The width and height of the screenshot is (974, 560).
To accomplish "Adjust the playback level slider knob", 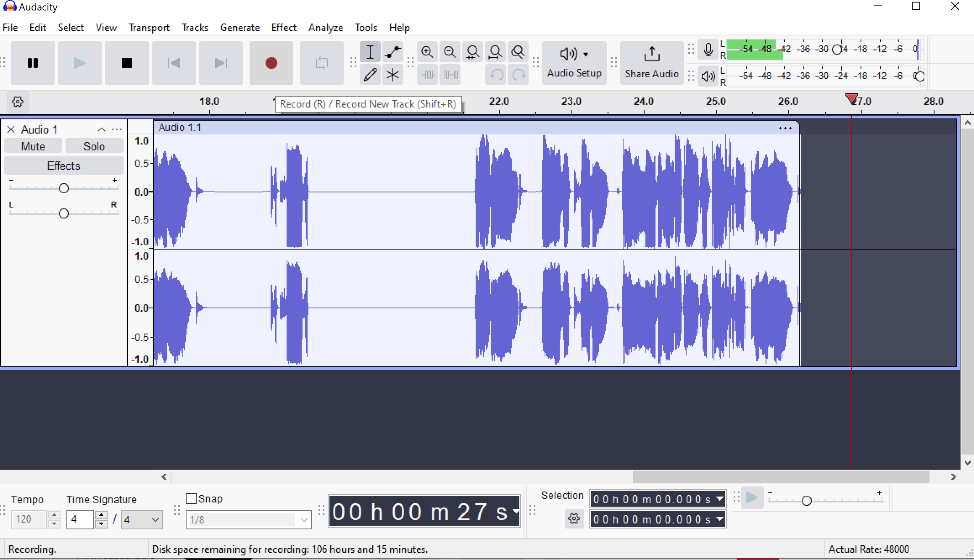I will tap(919, 76).
